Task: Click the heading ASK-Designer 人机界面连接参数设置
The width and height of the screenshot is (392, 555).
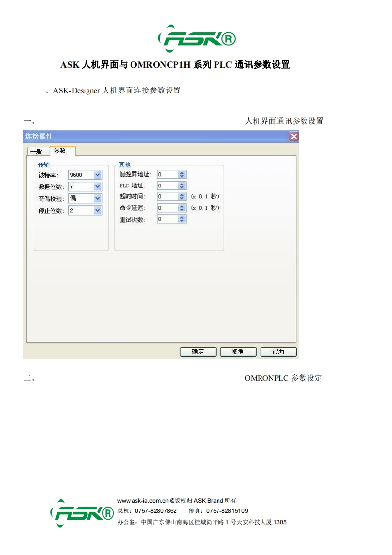Action: click(117, 91)
